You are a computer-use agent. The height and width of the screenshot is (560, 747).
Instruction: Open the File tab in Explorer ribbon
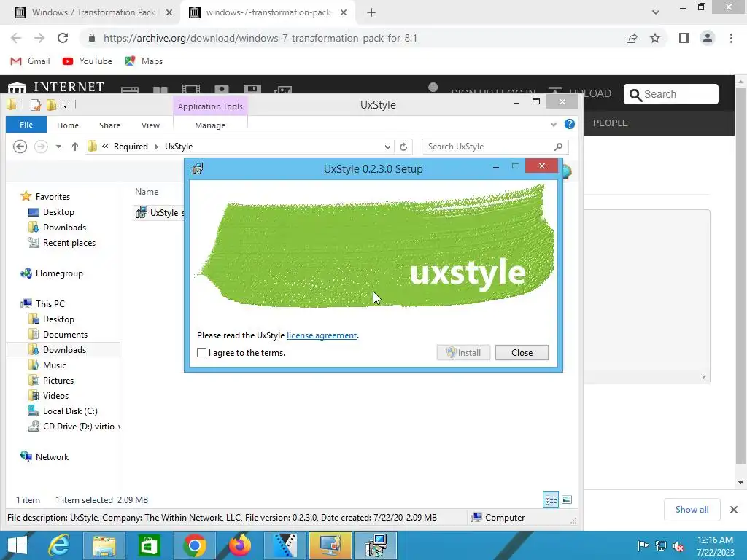tap(26, 125)
